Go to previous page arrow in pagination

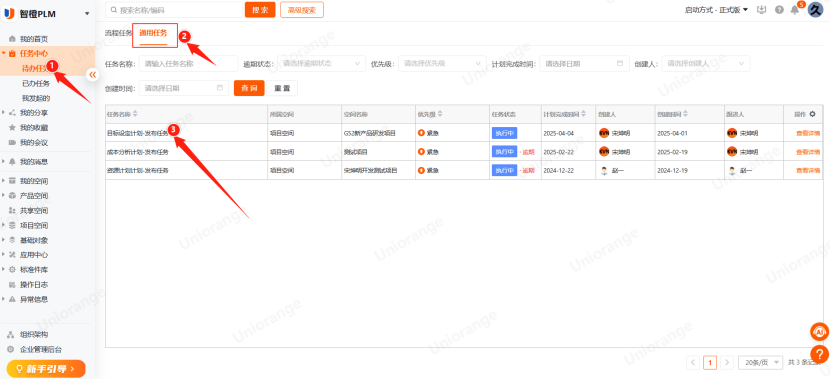693,363
